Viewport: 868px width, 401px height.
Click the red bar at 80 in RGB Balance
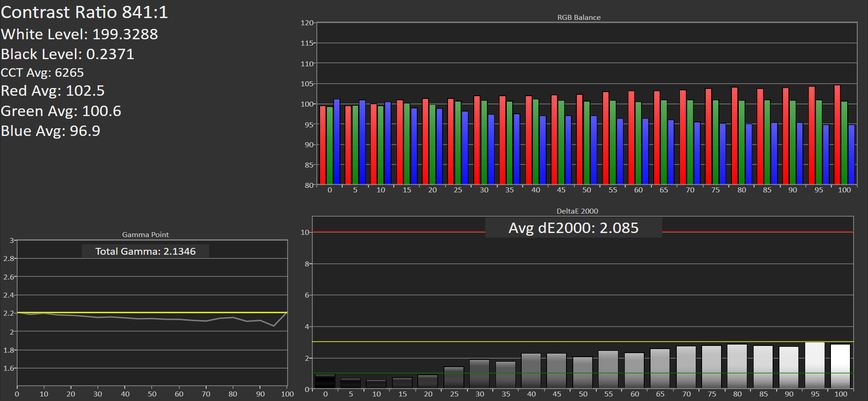point(735,136)
